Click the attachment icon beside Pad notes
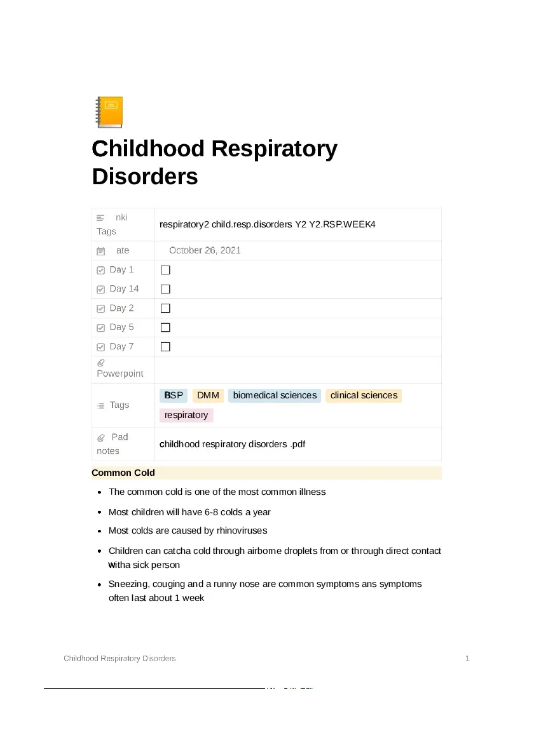Image resolution: width=534 pixels, height=756 pixels. 101,438
